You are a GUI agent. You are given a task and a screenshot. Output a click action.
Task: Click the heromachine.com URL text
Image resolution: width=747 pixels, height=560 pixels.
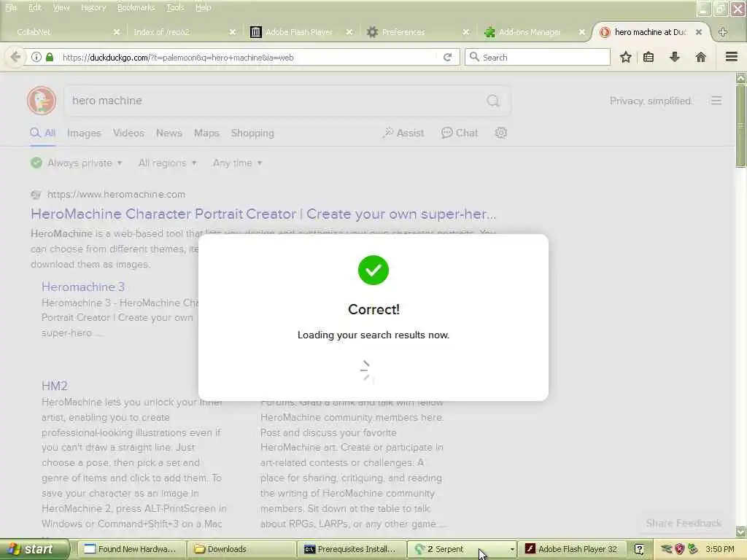(116, 194)
